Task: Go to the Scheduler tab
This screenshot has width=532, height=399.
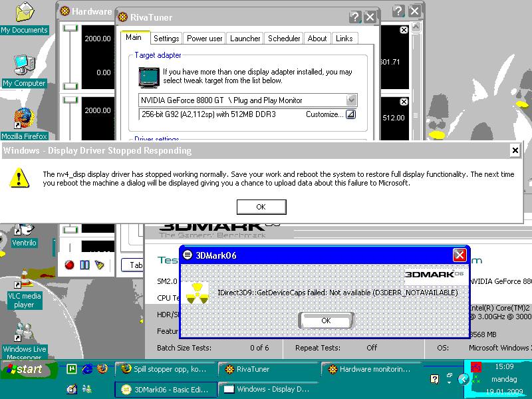Action: pyautogui.click(x=284, y=39)
